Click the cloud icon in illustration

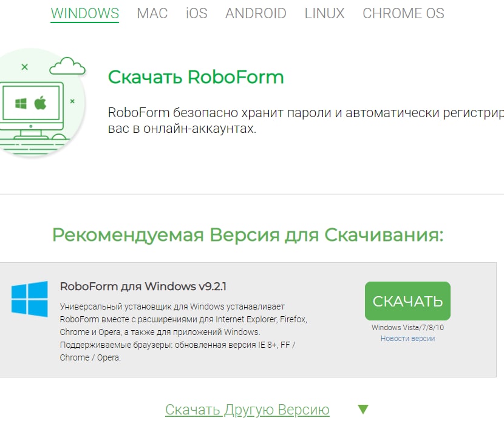[x=67, y=66]
